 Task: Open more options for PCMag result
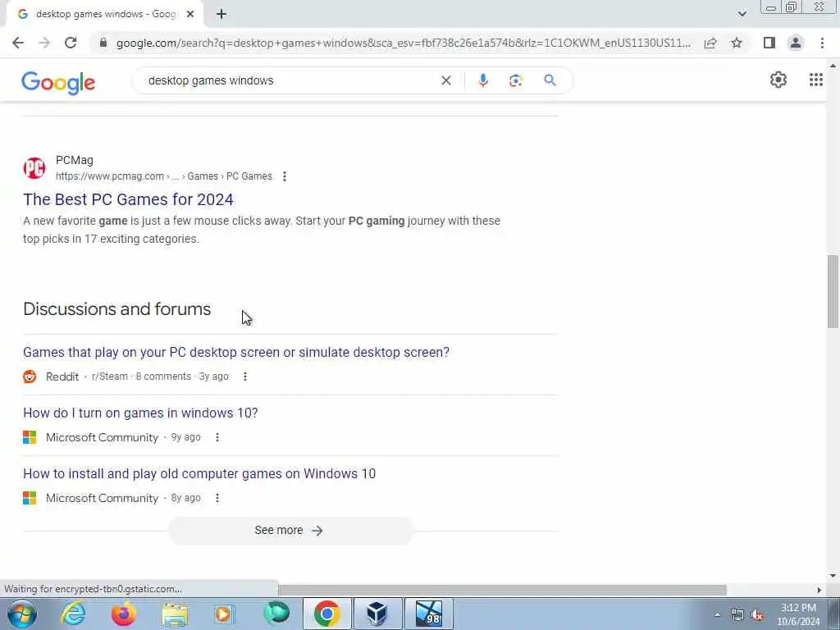(x=285, y=176)
